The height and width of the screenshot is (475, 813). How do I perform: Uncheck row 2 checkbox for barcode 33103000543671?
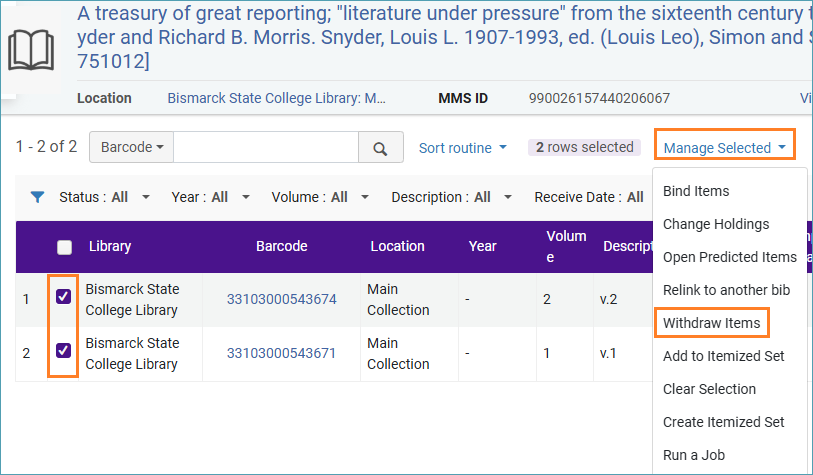63,351
